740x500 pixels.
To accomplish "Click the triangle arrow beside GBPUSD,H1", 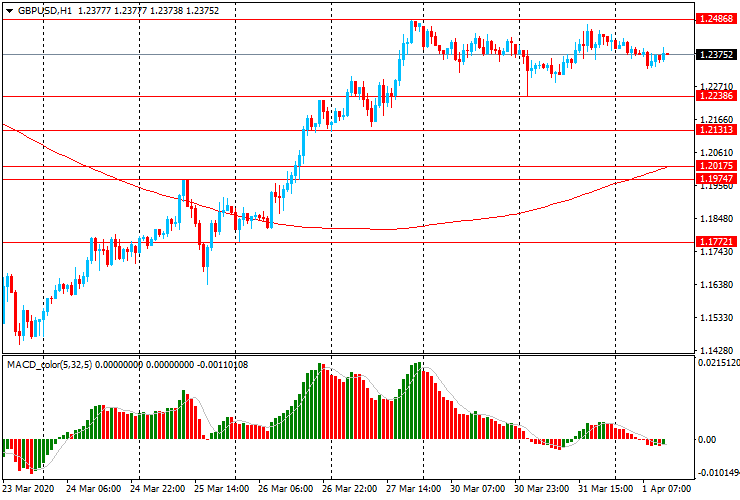I will 10,10.
